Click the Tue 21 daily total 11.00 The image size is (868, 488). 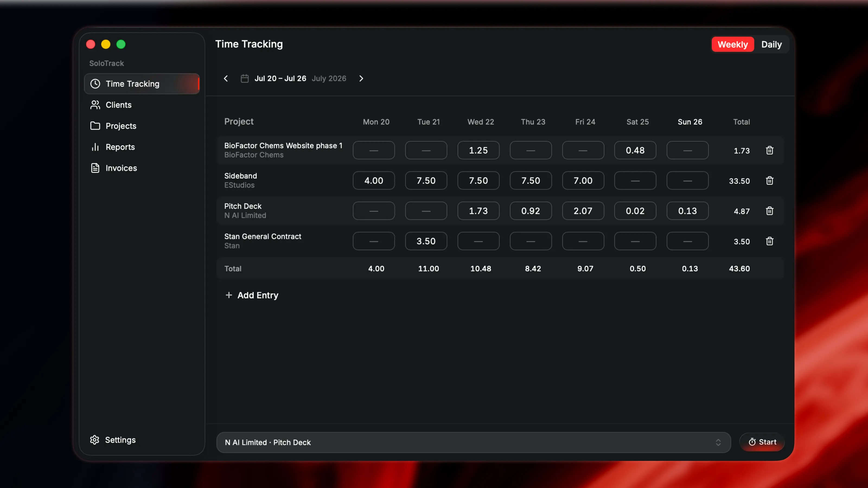click(x=428, y=269)
